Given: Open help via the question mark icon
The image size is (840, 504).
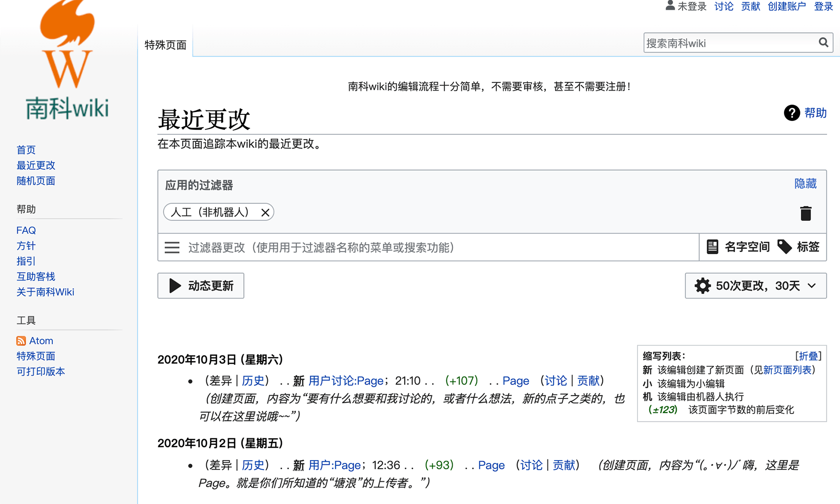Looking at the screenshot, I should [x=791, y=113].
